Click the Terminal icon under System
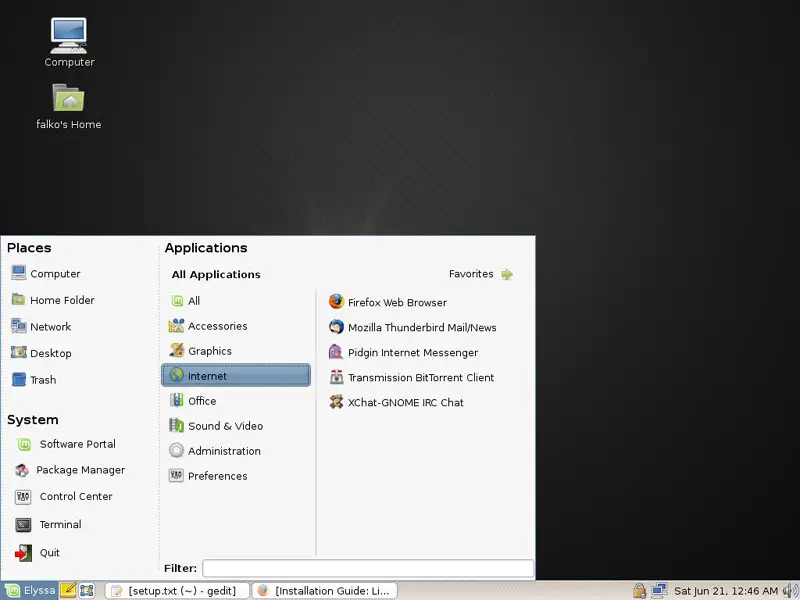The width and height of the screenshot is (800, 600). pos(23,524)
